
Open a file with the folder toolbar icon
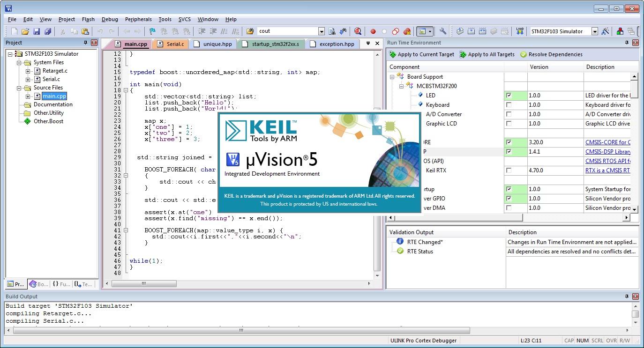tap(25, 31)
